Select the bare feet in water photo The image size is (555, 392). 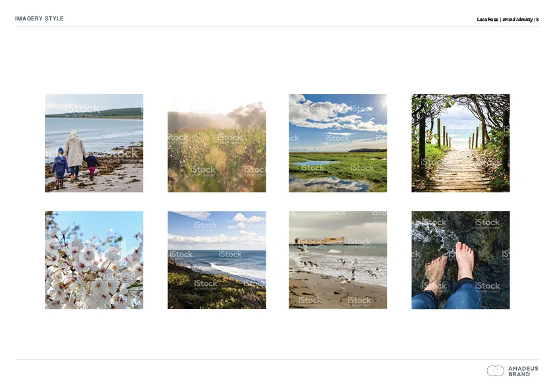461,260
